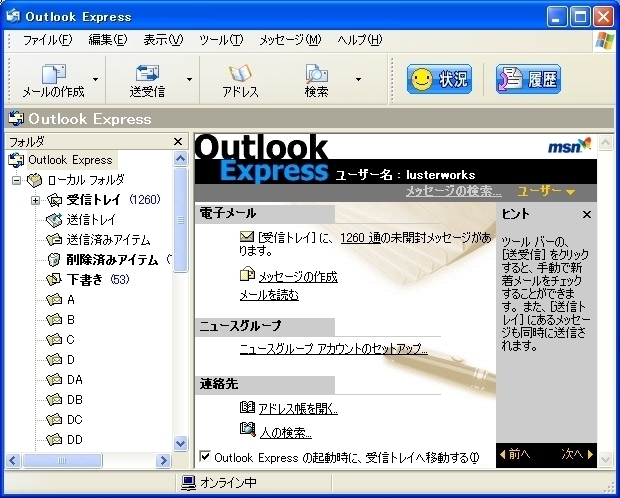The image size is (620, 498).
Task: Click the find people icon beside 人の検索
Action: [x=248, y=430]
